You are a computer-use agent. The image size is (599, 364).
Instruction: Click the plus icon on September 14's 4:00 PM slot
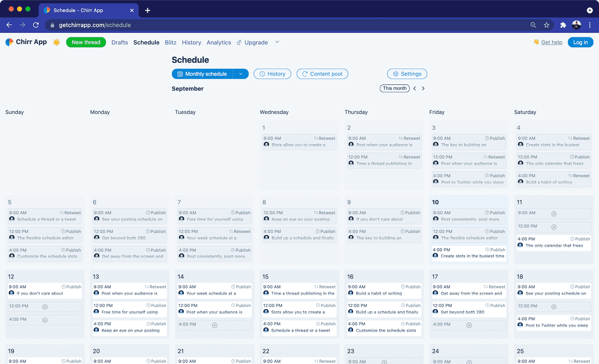point(215,325)
